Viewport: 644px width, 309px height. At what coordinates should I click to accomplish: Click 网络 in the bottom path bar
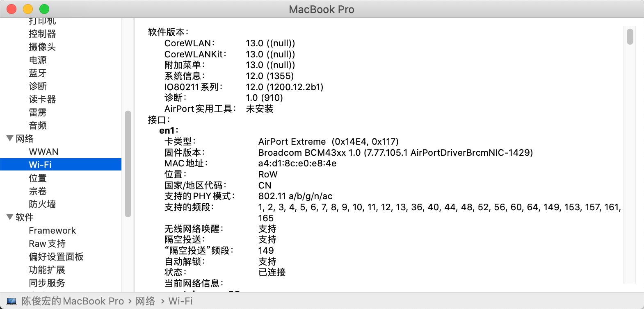[x=145, y=301]
